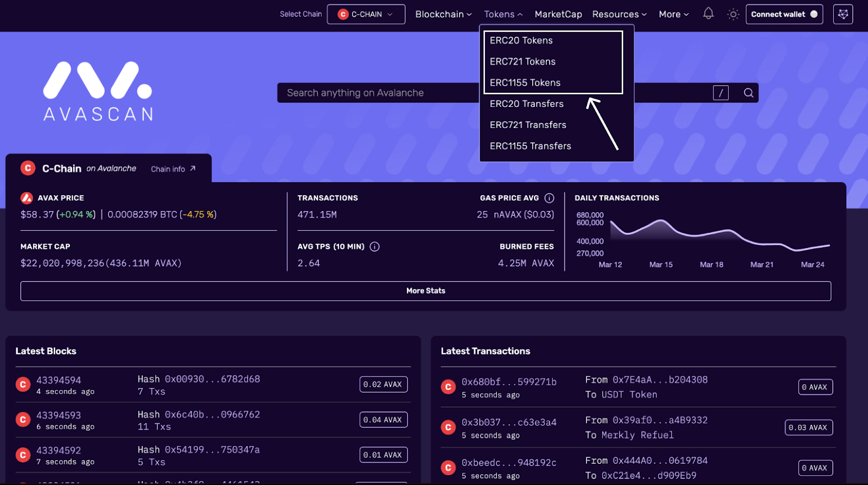This screenshot has width=868, height=485.
Task: Click the 0.01 AVAX block reward badge
Action: [384, 455]
